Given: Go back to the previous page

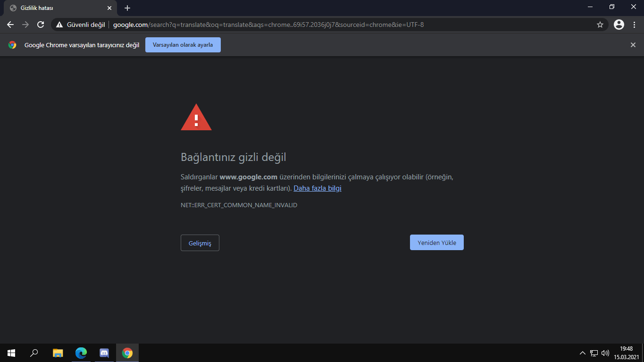Looking at the screenshot, I should [10, 25].
